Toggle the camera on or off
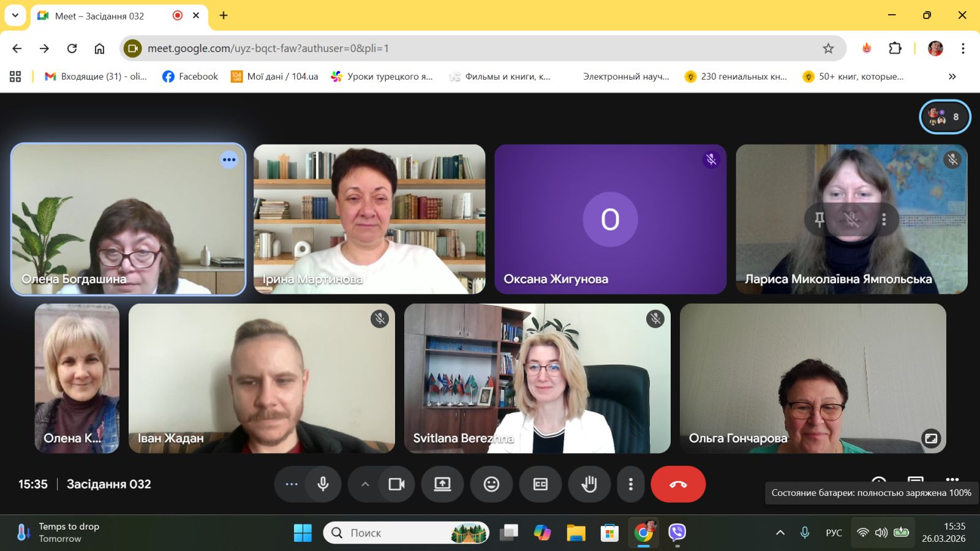980x551 pixels. [396, 484]
